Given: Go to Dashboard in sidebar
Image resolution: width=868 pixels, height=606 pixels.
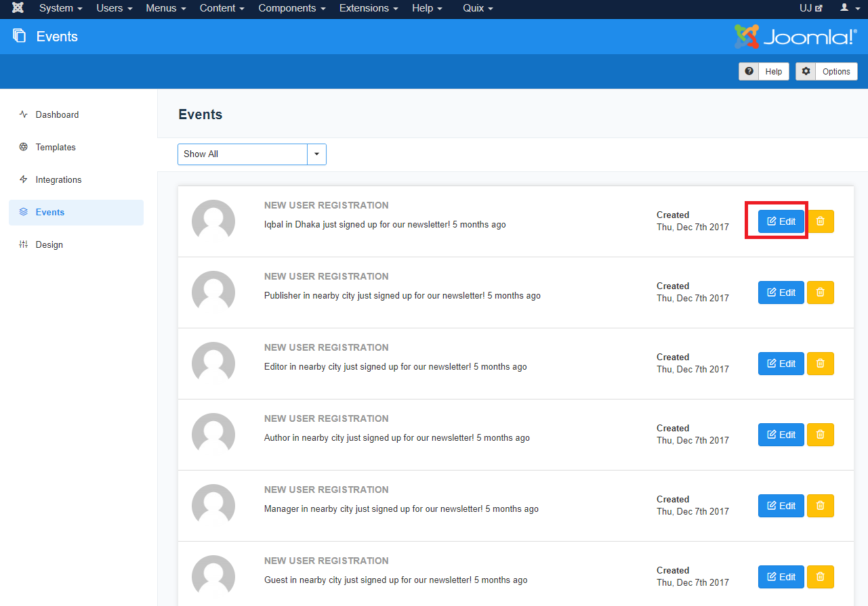Looking at the screenshot, I should (76, 114).
